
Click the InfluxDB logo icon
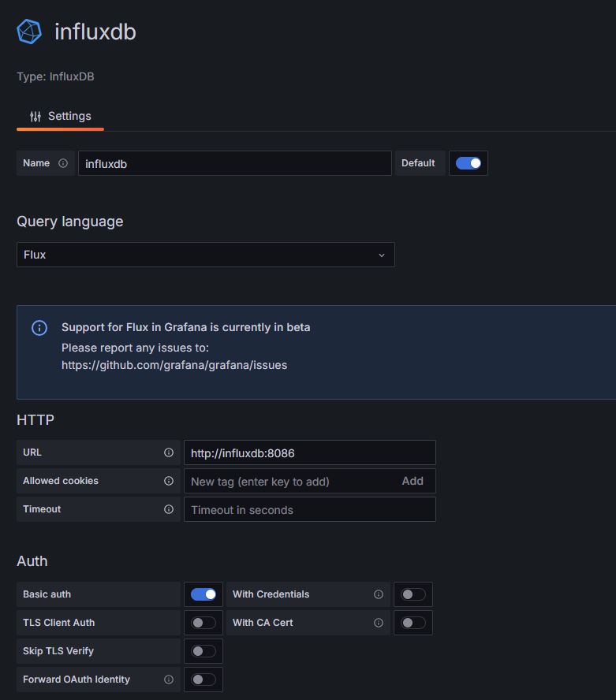(29, 32)
